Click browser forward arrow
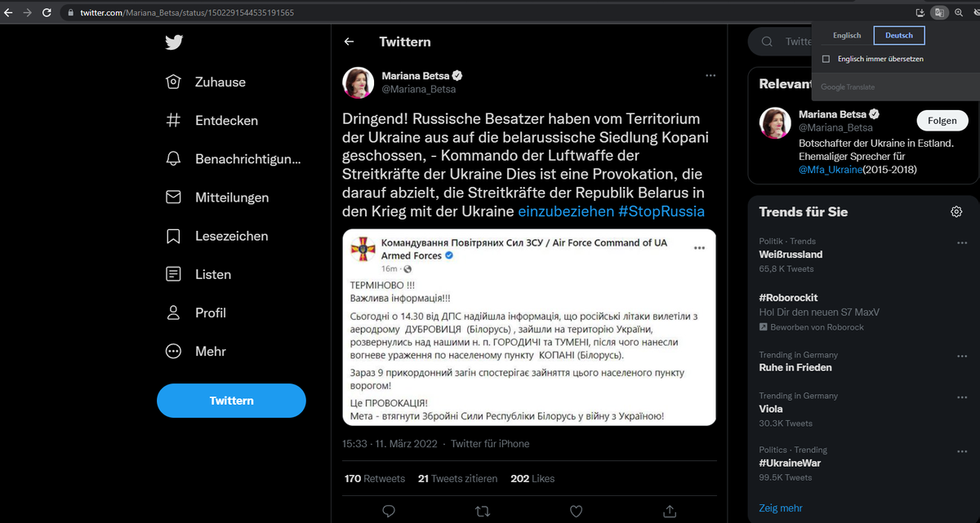Image resolution: width=980 pixels, height=523 pixels. [x=27, y=12]
